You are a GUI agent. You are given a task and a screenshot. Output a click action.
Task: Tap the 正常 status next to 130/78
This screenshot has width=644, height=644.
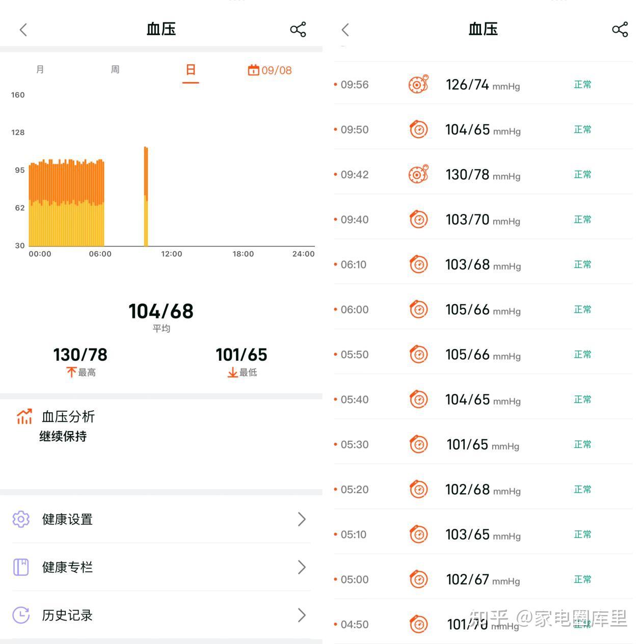[582, 174]
